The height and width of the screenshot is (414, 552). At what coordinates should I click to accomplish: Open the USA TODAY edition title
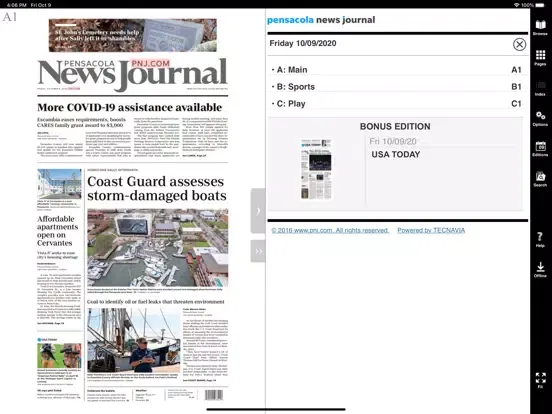pyautogui.click(x=396, y=155)
